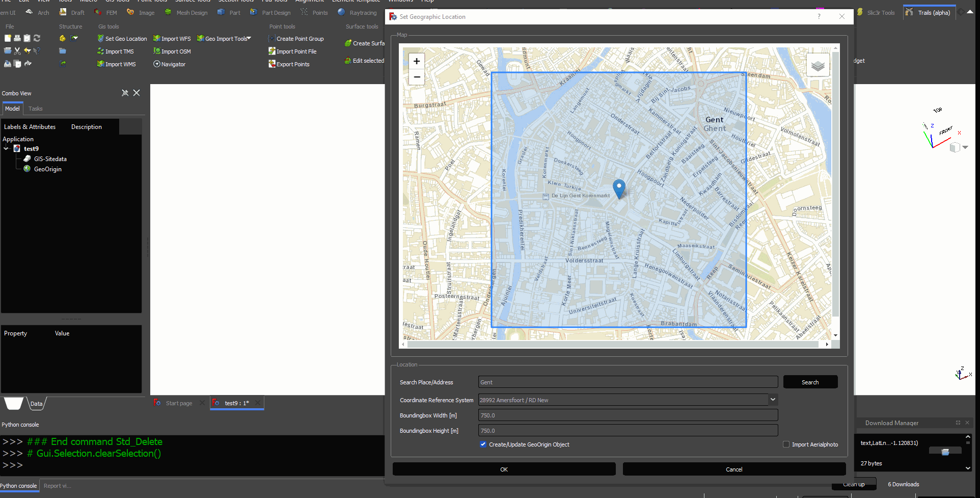
Task: Click the Search button
Action: tap(810, 382)
